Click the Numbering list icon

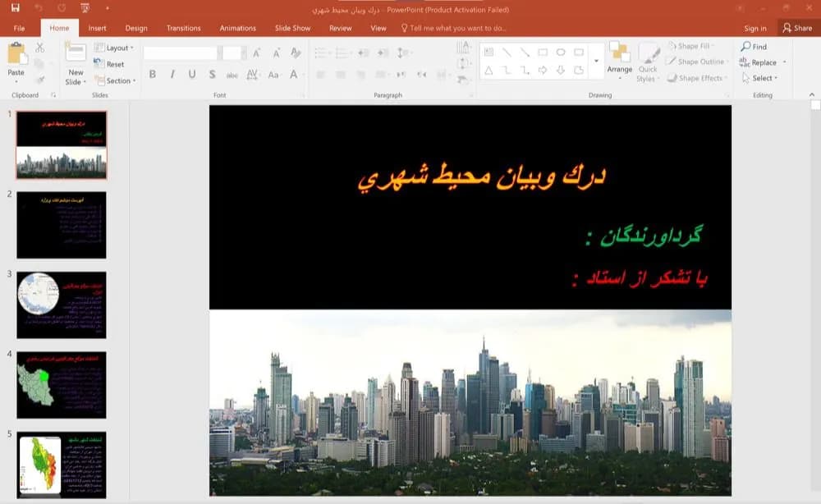point(342,53)
